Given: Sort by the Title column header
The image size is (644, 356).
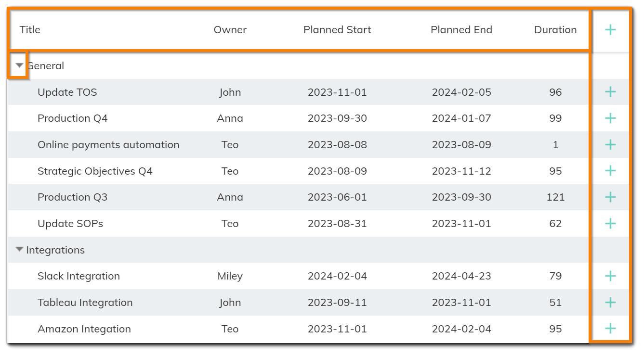Looking at the screenshot, I should pyautogui.click(x=30, y=30).
